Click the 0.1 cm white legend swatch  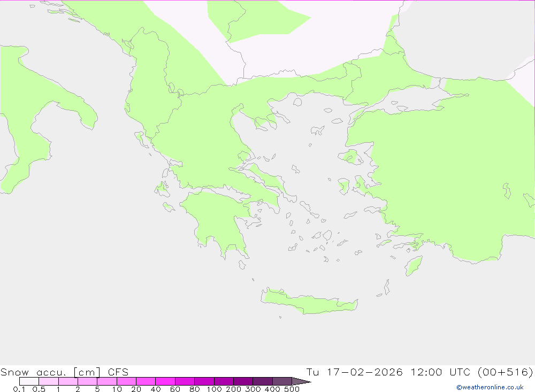coord(29,381)
